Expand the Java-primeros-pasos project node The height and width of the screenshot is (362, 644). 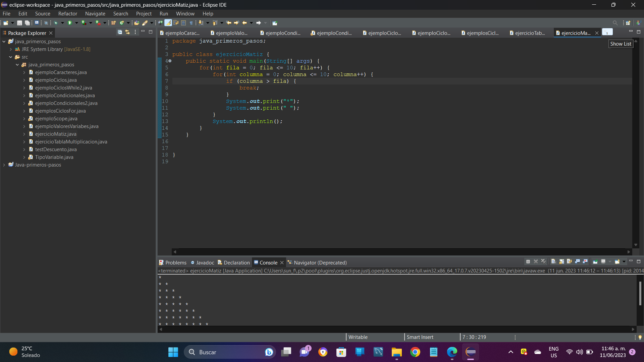(4, 165)
